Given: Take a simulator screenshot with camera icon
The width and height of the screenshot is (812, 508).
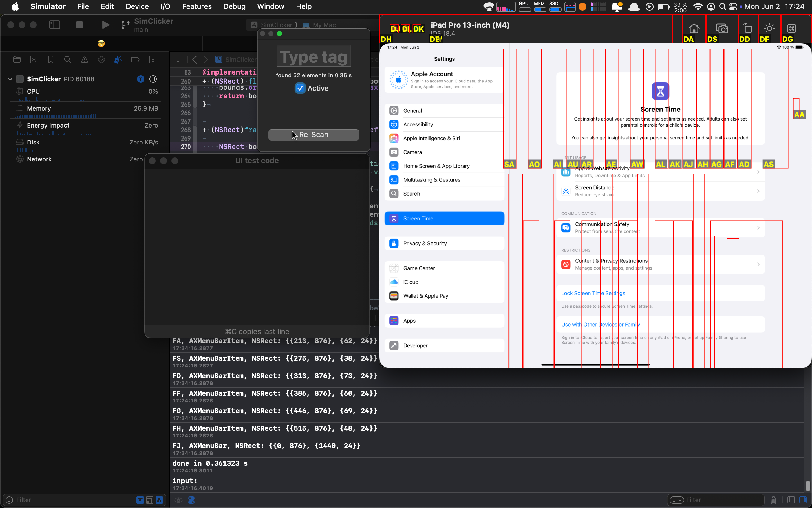Looking at the screenshot, I should (722, 28).
